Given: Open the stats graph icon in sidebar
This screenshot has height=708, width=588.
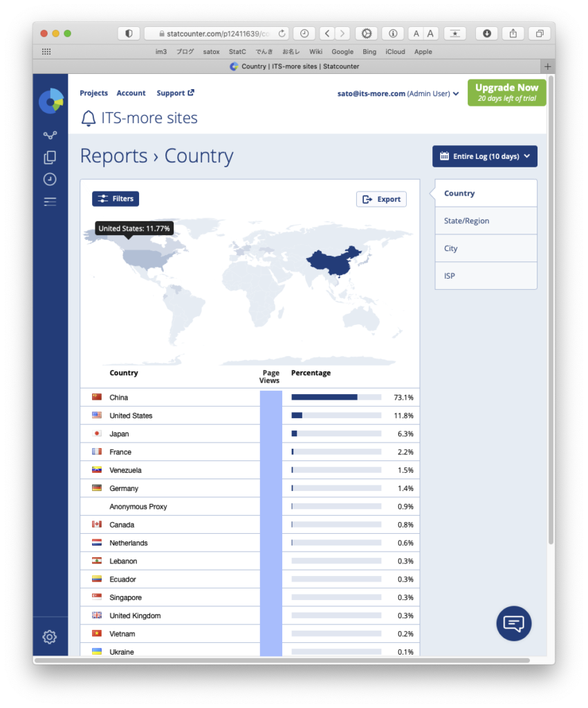Looking at the screenshot, I should 50,136.
